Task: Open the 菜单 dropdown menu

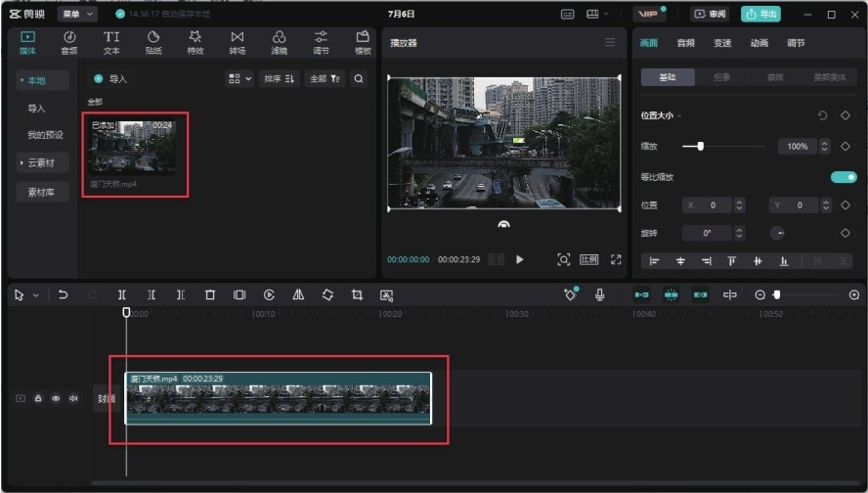Action: coord(77,14)
